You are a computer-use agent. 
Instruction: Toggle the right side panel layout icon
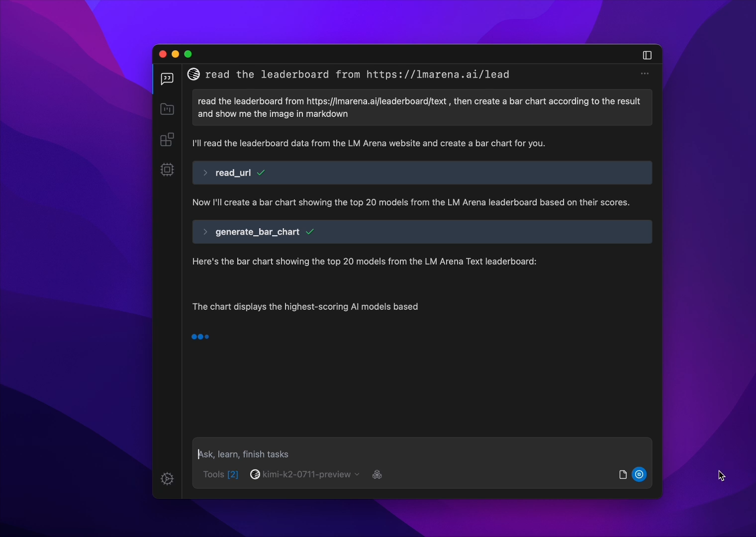click(x=647, y=55)
